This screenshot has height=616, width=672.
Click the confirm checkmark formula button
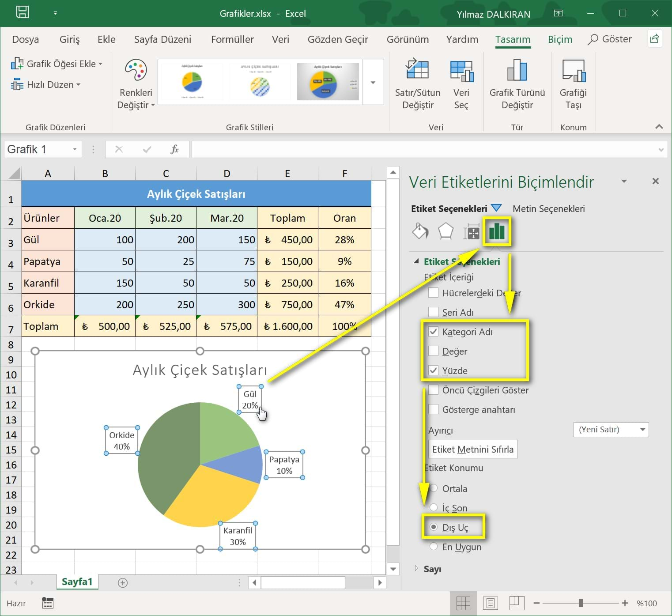click(147, 149)
